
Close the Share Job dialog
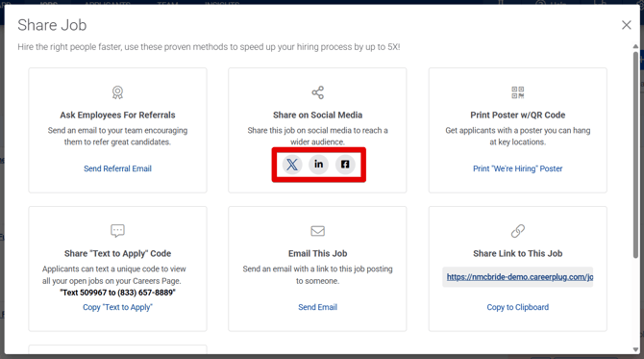(627, 25)
